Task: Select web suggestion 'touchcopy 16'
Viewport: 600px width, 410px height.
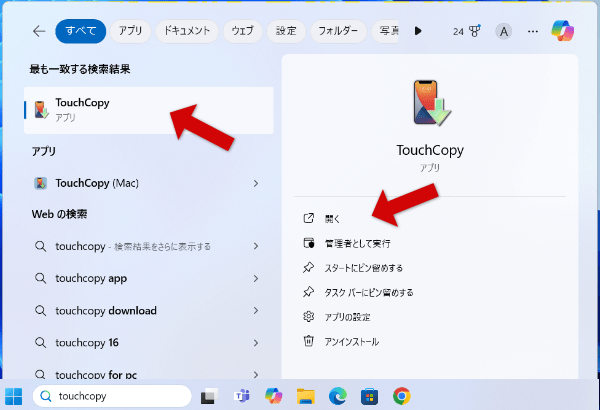Action: [149, 343]
